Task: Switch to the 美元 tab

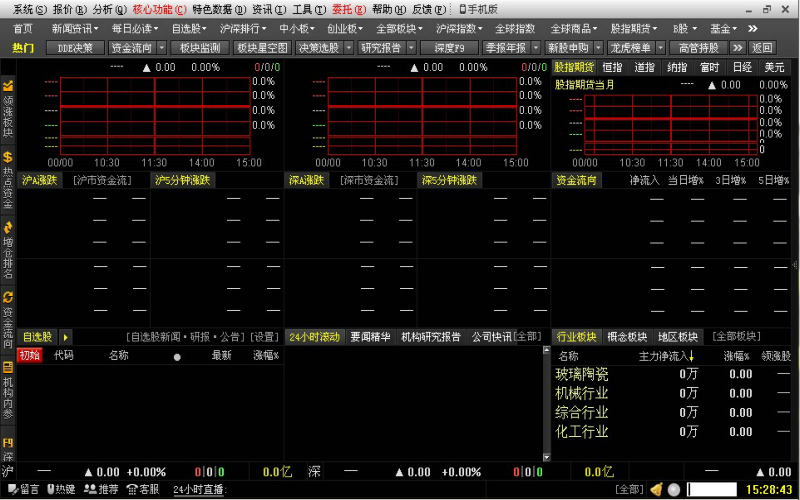Action: coord(774,67)
